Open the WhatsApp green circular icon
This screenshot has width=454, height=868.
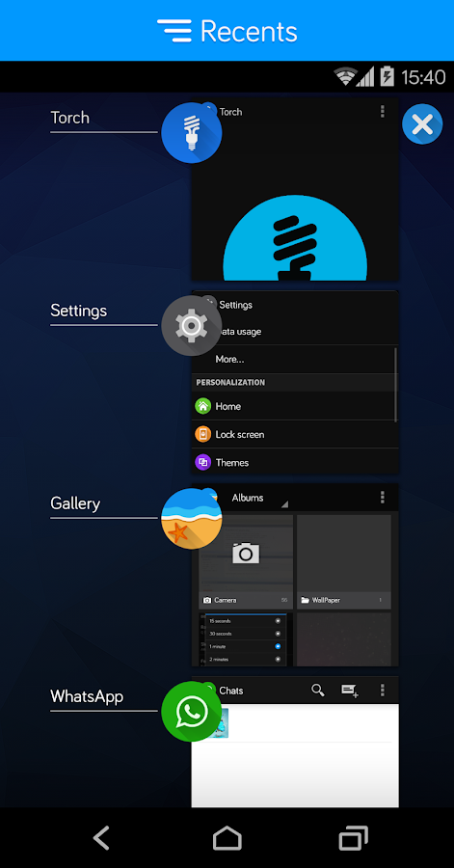191,712
